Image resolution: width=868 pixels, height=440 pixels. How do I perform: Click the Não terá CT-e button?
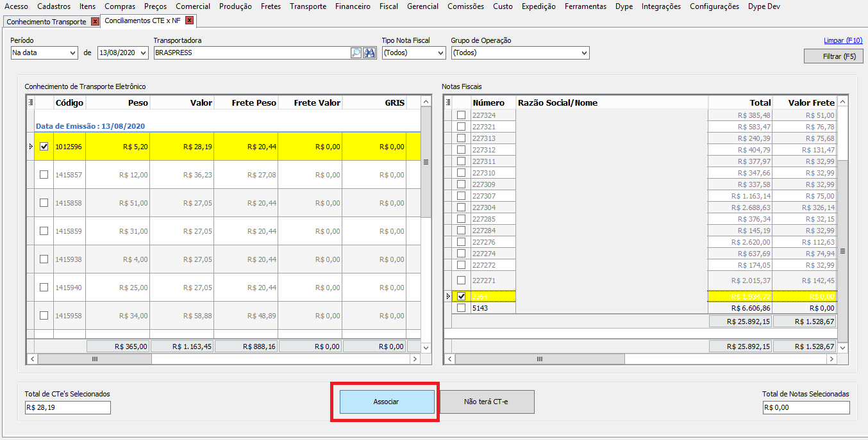(x=487, y=402)
